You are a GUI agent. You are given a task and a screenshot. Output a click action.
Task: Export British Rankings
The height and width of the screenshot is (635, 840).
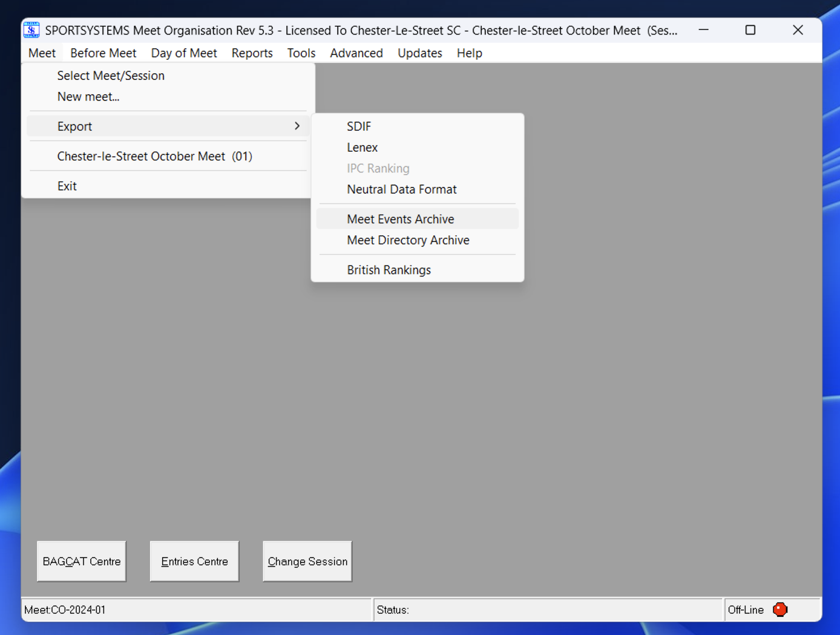(x=418, y=270)
